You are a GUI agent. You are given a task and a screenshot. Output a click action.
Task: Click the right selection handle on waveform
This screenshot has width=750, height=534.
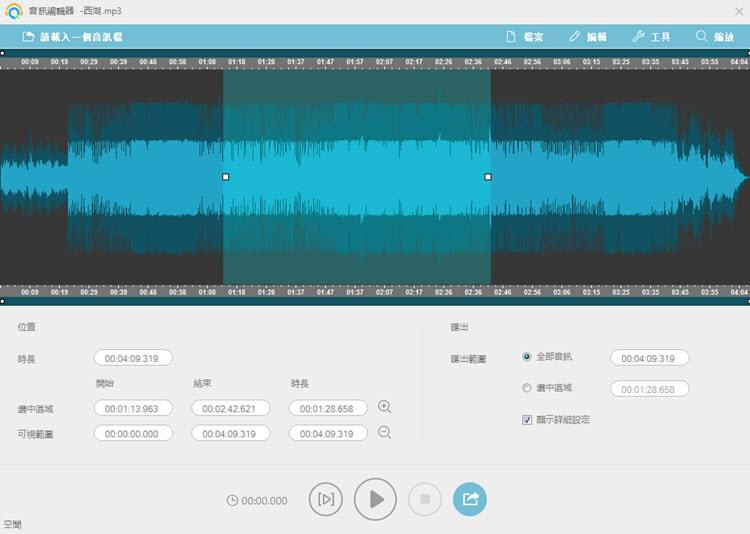click(x=488, y=177)
